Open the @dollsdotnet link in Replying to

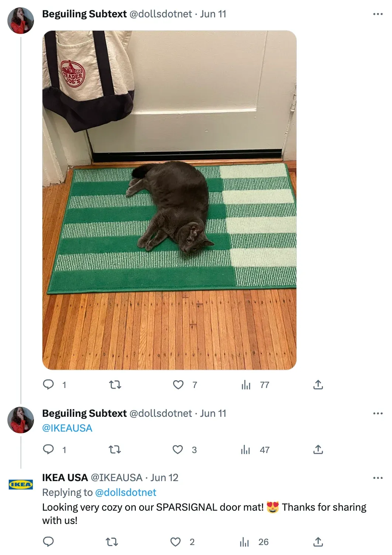click(125, 493)
